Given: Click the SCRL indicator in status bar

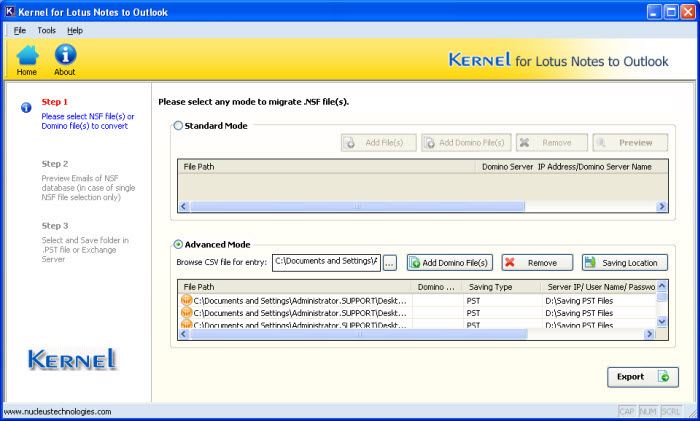Looking at the screenshot, I should coord(671,411).
